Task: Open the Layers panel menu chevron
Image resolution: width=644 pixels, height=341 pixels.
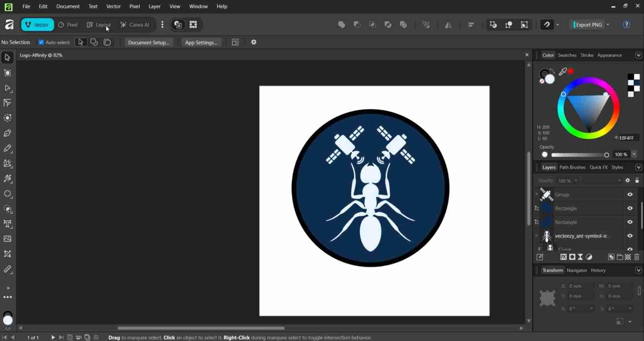Action: (638, 167)
